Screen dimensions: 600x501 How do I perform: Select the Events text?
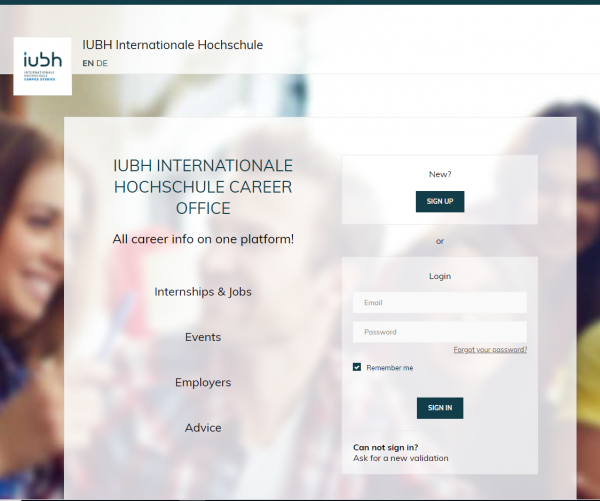click(x=203, y=337)
